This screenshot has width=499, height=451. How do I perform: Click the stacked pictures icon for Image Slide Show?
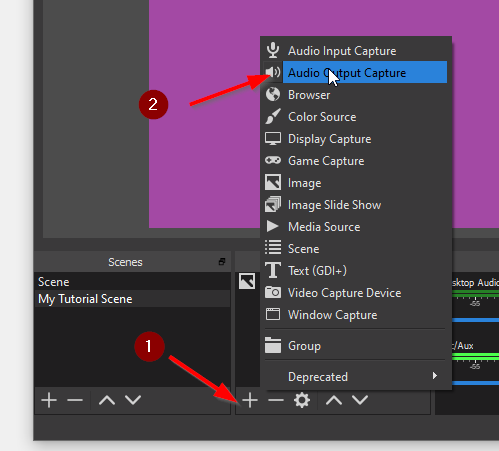point(273,204)
